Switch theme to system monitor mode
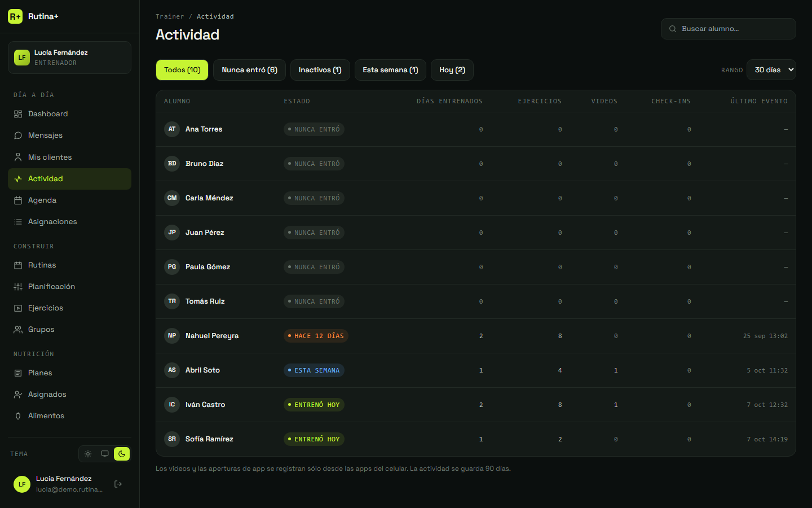Viewport: 812px width, 508px height. point(105,454)
